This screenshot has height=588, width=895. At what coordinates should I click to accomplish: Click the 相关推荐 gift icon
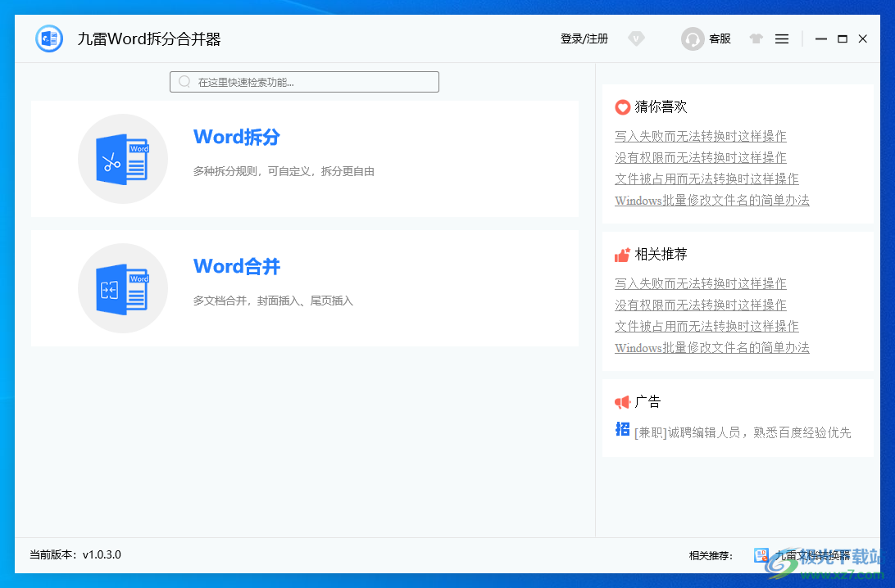coord(621,254)
